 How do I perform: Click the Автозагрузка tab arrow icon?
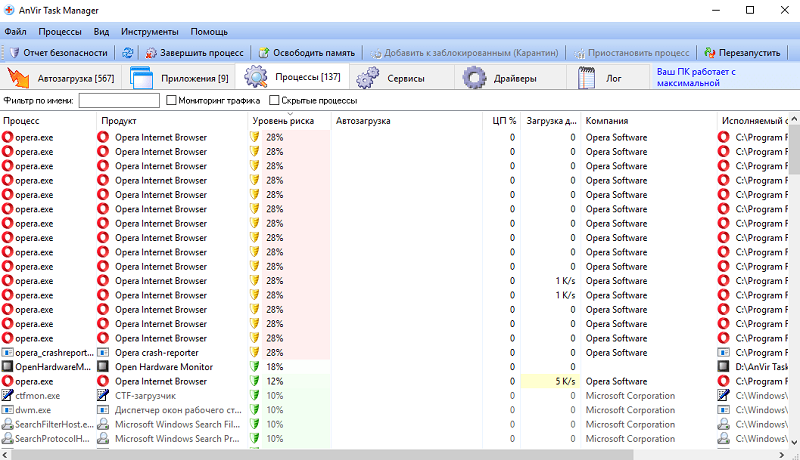pyautogui.click(x=18, y=78)
